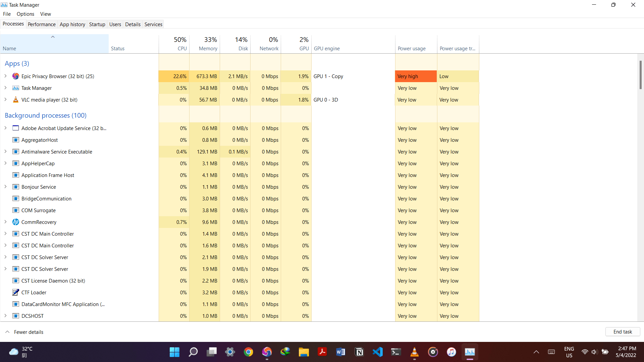Open Google Chrome from the taskbar
The width and height of the screenshot is (644, 362).
point(249,352)
